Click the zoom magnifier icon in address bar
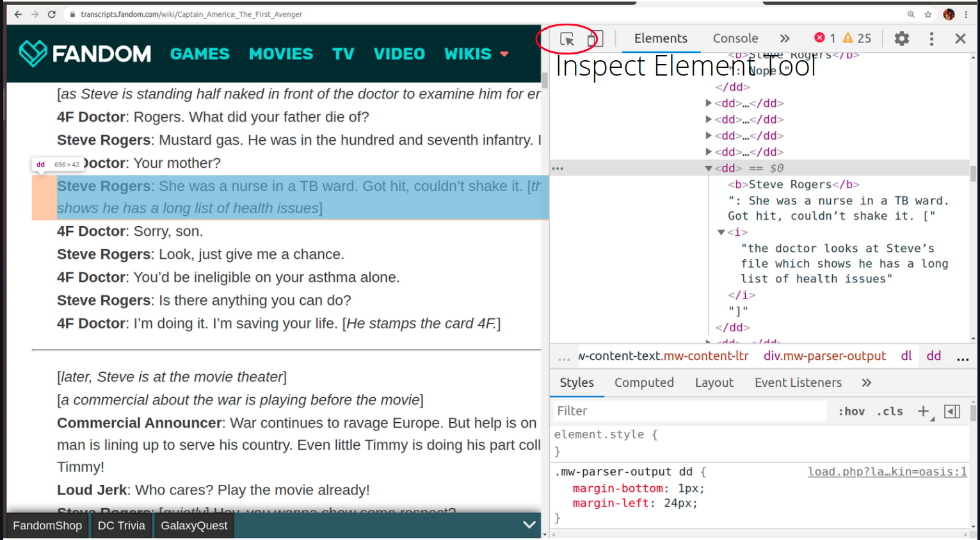Image resolution: width=980 pixels, height=540 pixels. [x=911, y=14]
